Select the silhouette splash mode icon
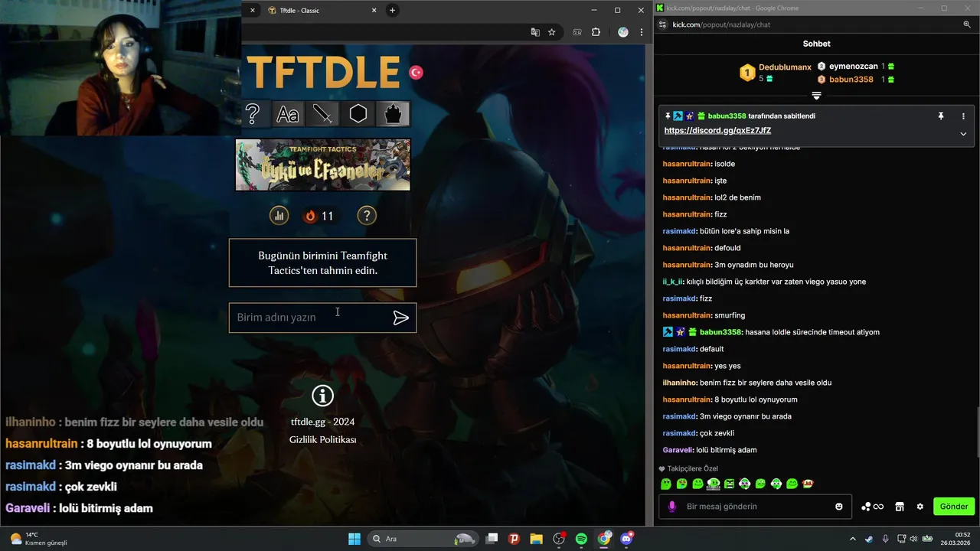 coord(393,114)
